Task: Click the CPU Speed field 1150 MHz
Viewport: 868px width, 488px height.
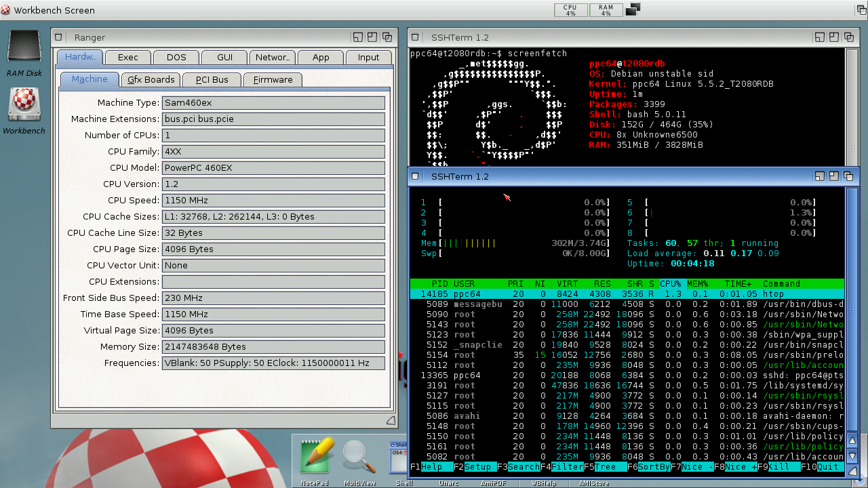Action: click(273, 201)
